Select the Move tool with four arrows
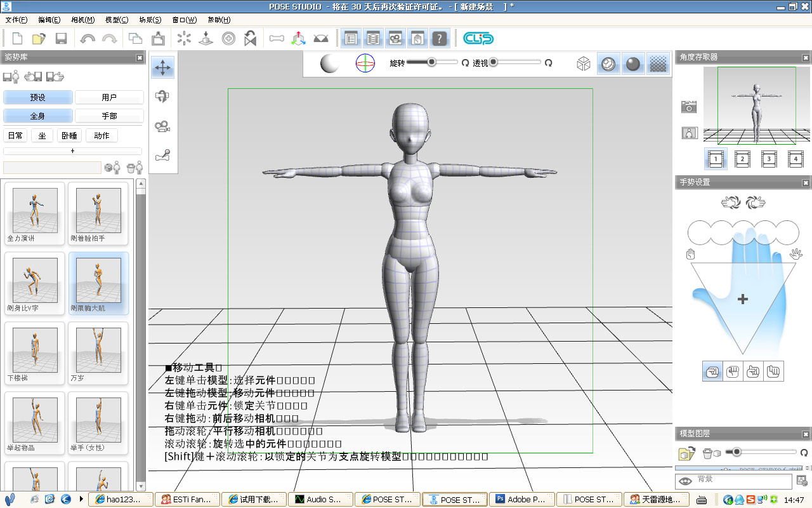Screen dimensions: 812x508 pos(163,67)
